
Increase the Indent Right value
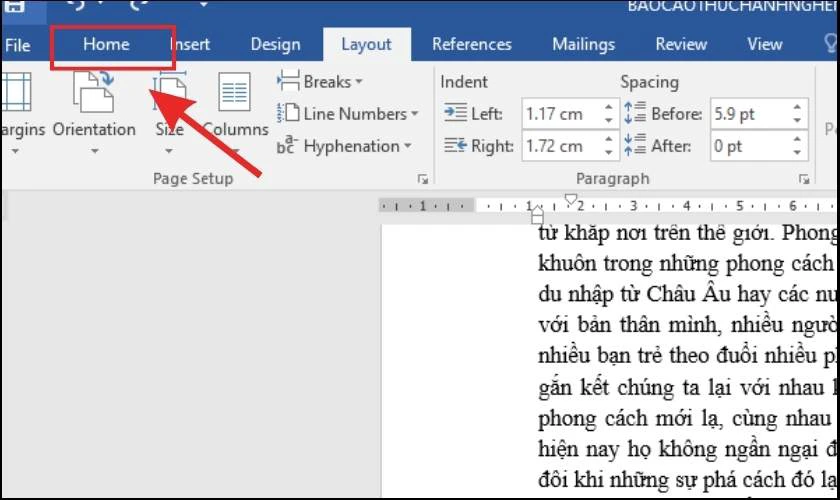coord(608,139)
